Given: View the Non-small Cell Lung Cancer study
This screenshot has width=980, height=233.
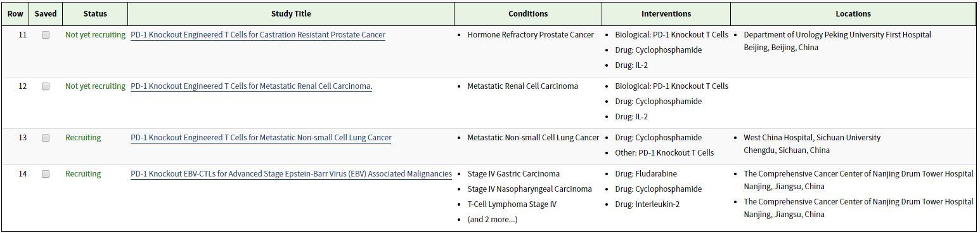Looking at the screenshot, I should pyautogui.click(x=261, y=138).
